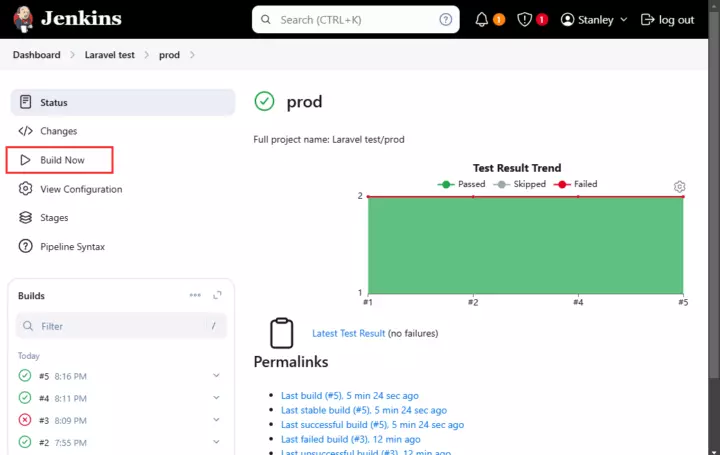720x455 pixels.
Task: Click the red security alert count badge
Action: click(542, 20)
